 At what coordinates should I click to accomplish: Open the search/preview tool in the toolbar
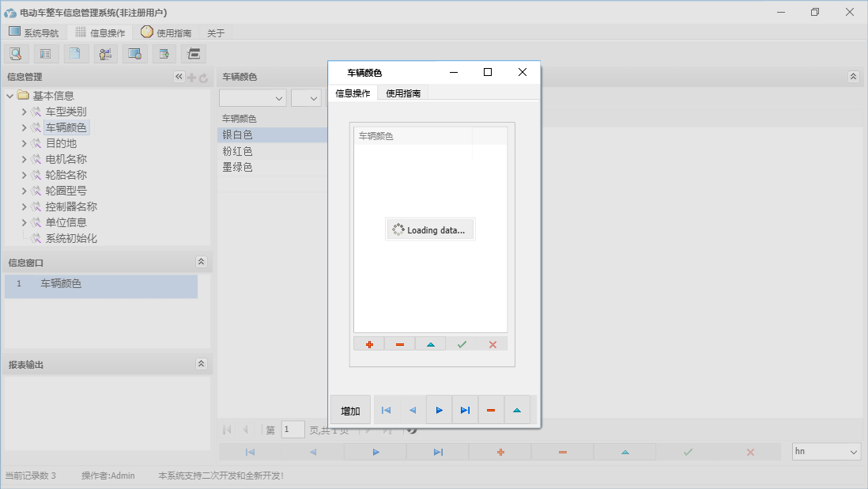click(x=16, y=53)
